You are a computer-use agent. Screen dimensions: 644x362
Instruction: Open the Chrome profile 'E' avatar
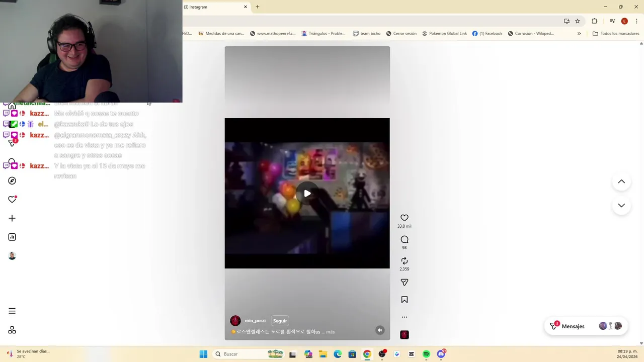pyautogui.click(x=624, y=21)
